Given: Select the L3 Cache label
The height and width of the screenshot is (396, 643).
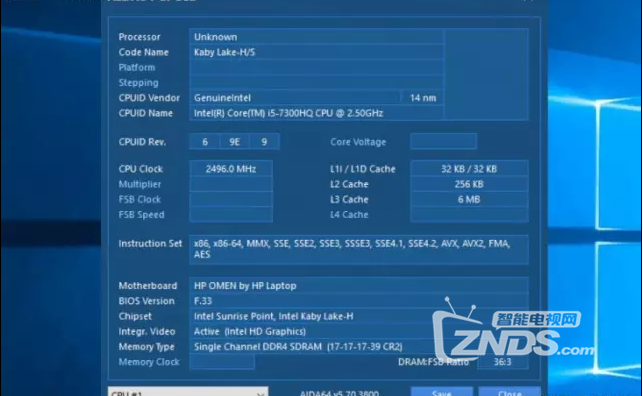Looking at the screenshot, I should click(349, 199).
